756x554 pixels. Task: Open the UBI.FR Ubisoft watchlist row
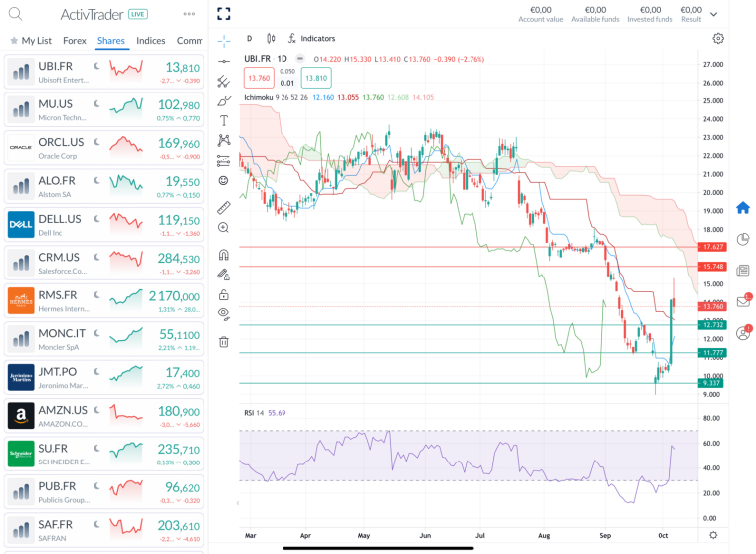tap(103, 72)
